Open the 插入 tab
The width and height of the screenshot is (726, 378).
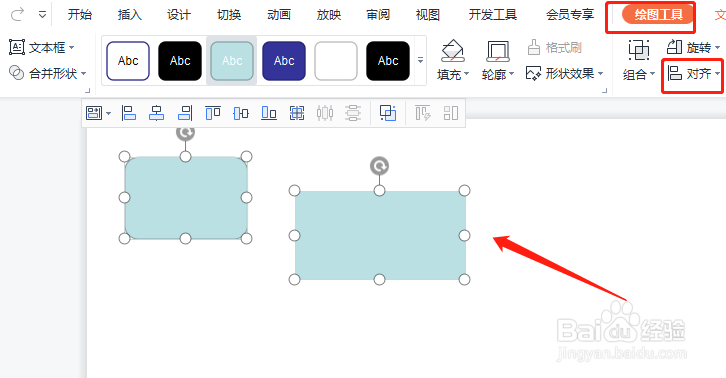click(129, 15)
